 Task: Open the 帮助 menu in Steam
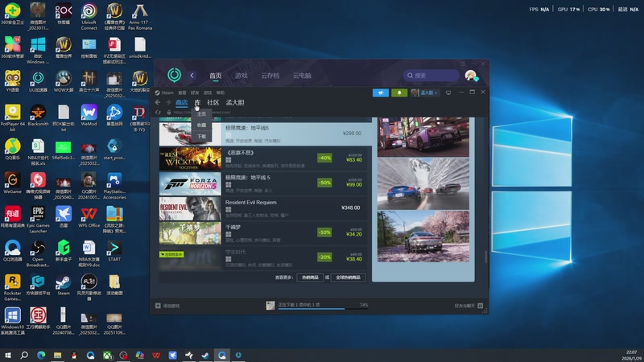pyautogui.click(x=220, y=93)
